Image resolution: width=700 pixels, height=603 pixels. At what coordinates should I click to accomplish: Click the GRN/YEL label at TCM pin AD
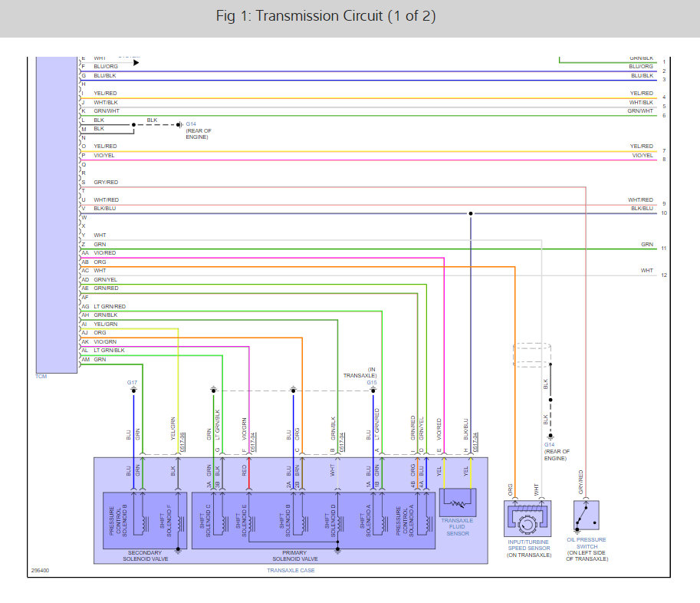pos(105,279)
